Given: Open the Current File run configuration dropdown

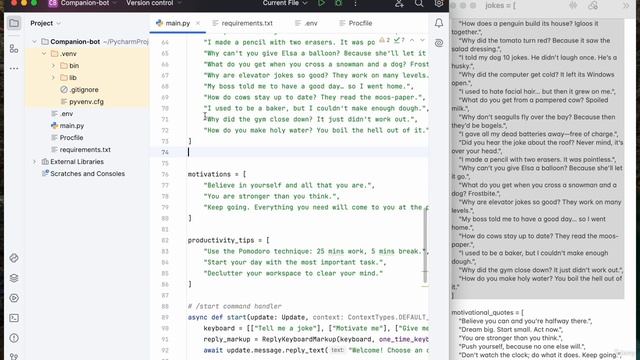Looking at the screenshot, I should (x=285, y=3).
